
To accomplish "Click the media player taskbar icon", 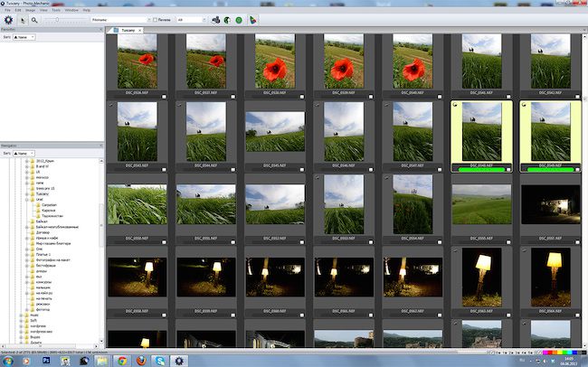I will tap(26, 361).
